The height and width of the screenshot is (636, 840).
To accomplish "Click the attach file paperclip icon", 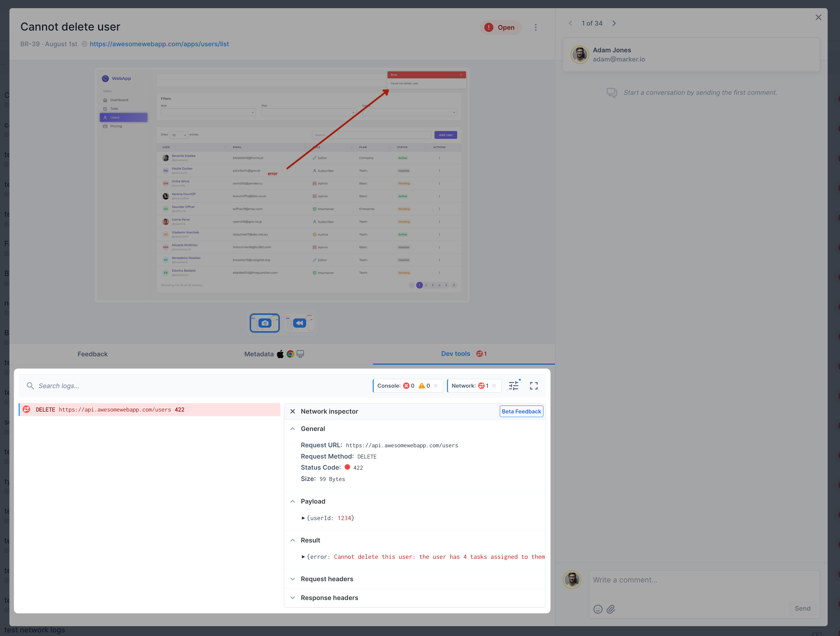I will (x=611, y=609).
